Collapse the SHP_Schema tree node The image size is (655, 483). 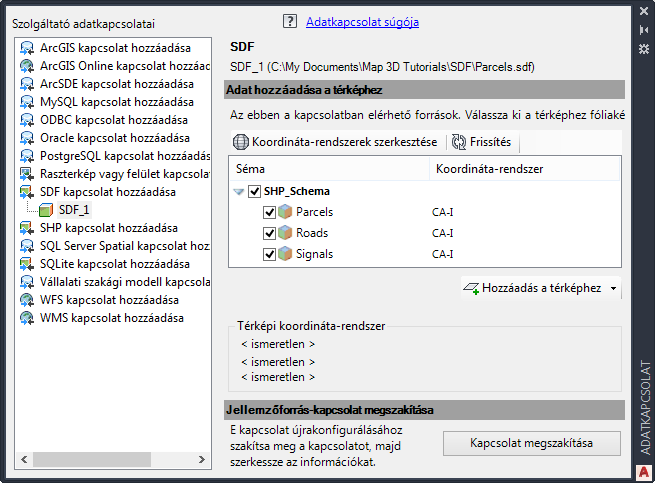click(240, 192)
